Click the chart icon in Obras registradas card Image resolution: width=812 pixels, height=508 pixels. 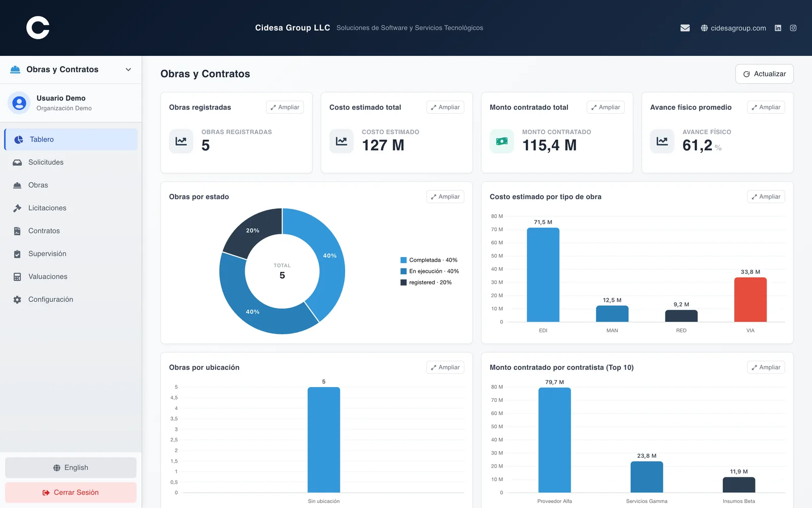(x=181, y=141)
